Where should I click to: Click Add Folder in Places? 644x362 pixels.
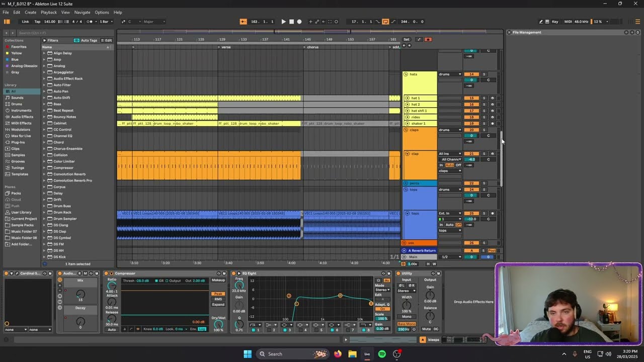(22, 244)
